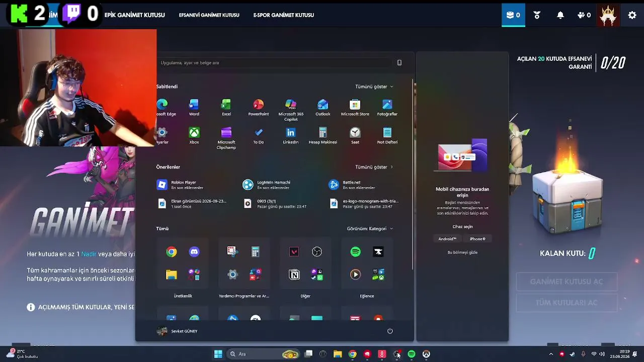The height and width of the screenshot is (362, 644).
Task: Open LinkedIn pinned app
Action: pyautogui.click(x=291, y=135)
